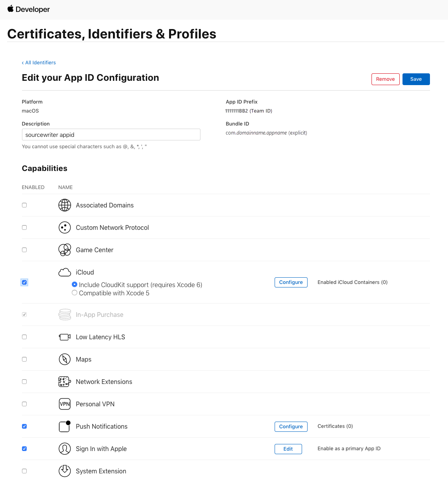Viewport: 448px width, 482px height.
Task: Disable the Push Notifications checkbox
Action: pyautogui.click(x=24, y=426)
